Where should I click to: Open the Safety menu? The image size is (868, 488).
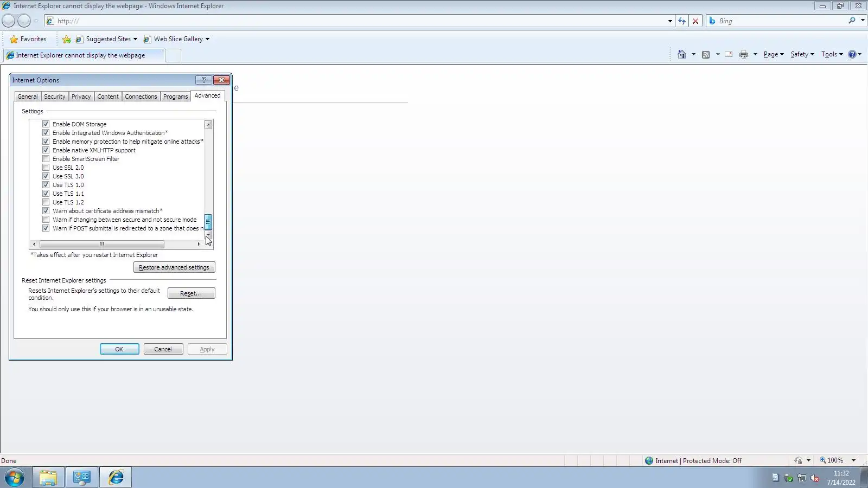point(802,54)
